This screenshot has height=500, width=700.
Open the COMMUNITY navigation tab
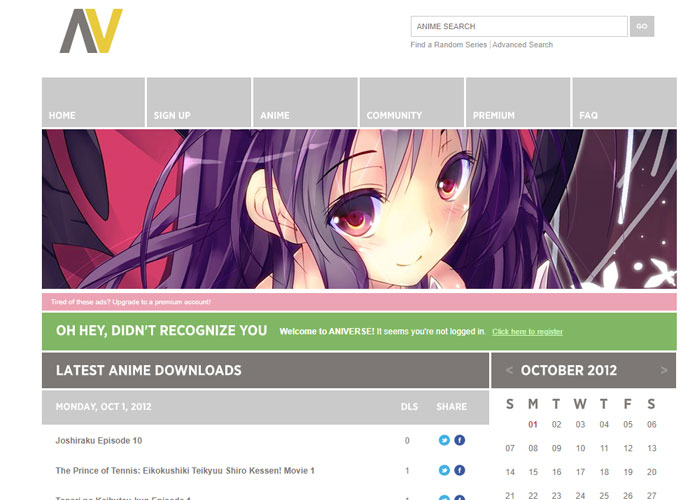pyautogui.click(x=412, y=102)
